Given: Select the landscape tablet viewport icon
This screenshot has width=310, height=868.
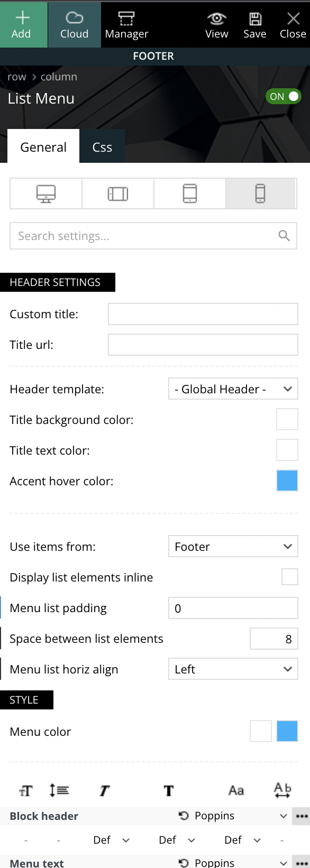Looking at the screenshot, I should (118, 193).
